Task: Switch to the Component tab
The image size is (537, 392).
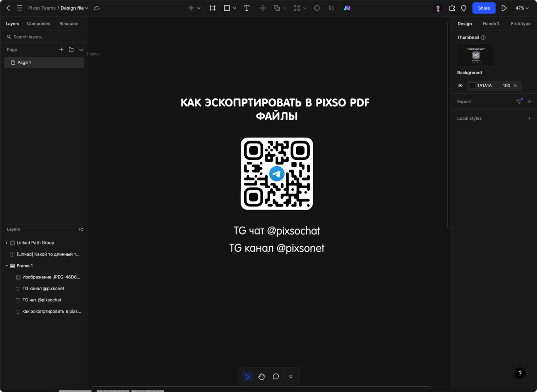Action: pos(39,24)
